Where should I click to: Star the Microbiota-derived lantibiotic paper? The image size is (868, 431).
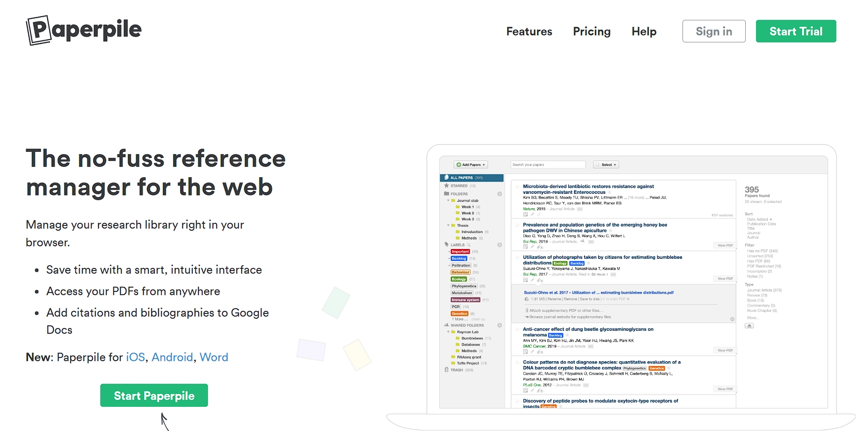[x=610, y=192]
